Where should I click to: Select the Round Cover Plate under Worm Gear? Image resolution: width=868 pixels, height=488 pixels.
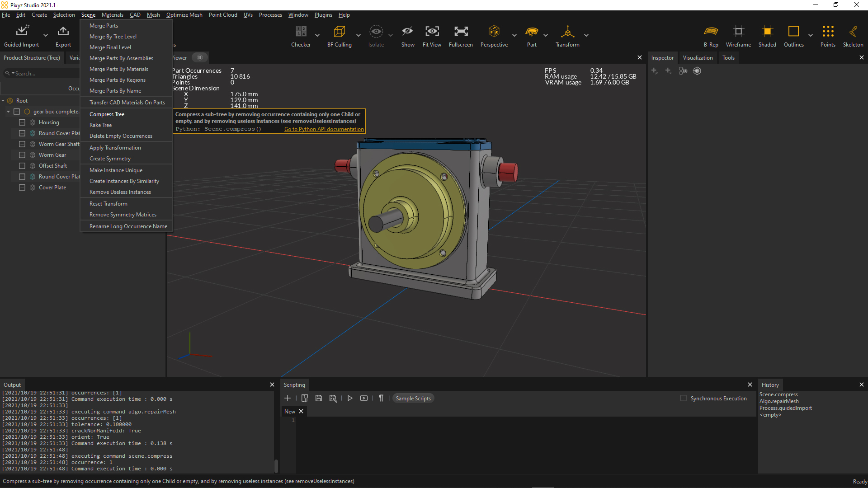pos(59,177)
